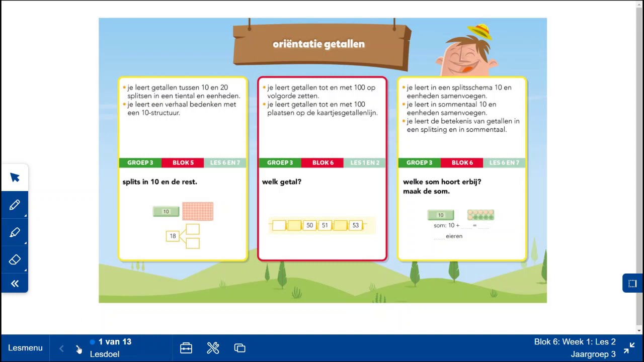Click the Lesdoel label
Viewport: 644px width, 362px height.
coord(105,354)
